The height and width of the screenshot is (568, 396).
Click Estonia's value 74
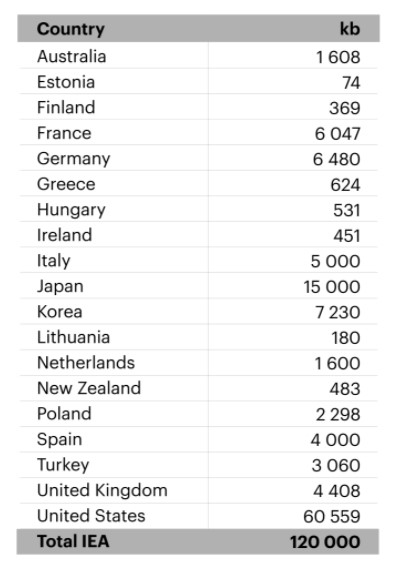[351, 83]
